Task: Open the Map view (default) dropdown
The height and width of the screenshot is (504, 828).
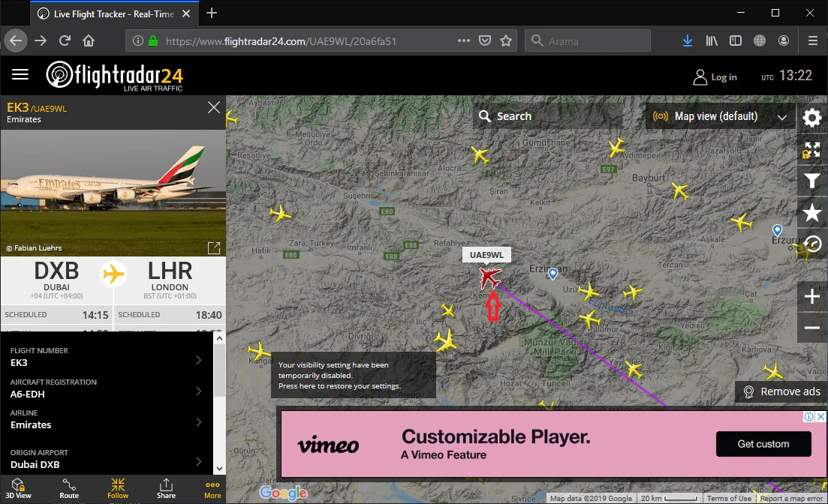Action: [x=720, y=116]
